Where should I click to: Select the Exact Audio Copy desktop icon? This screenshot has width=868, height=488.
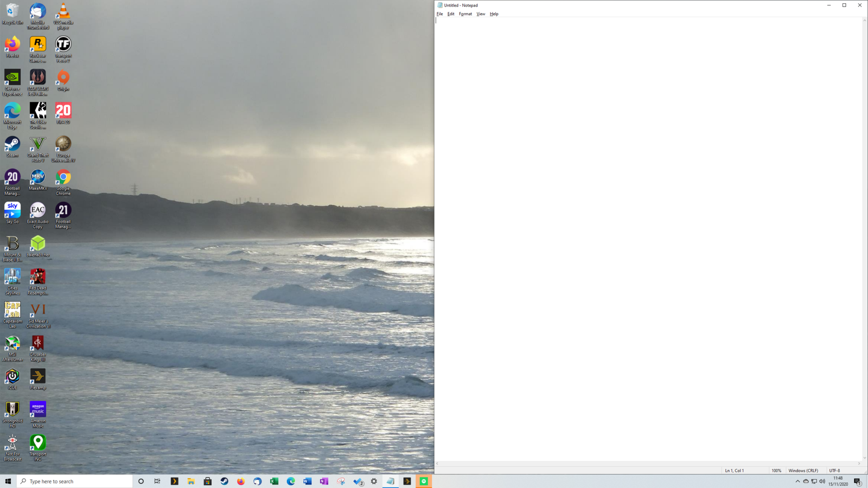click(37, 215)
